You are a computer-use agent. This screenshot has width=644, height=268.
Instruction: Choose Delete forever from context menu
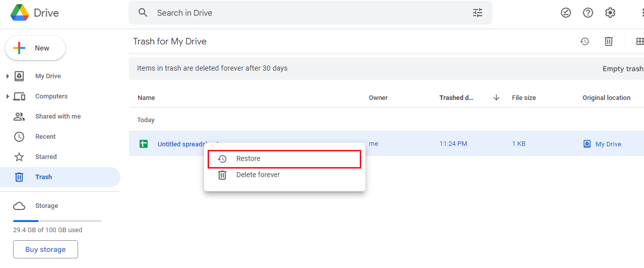pos(285,175)
